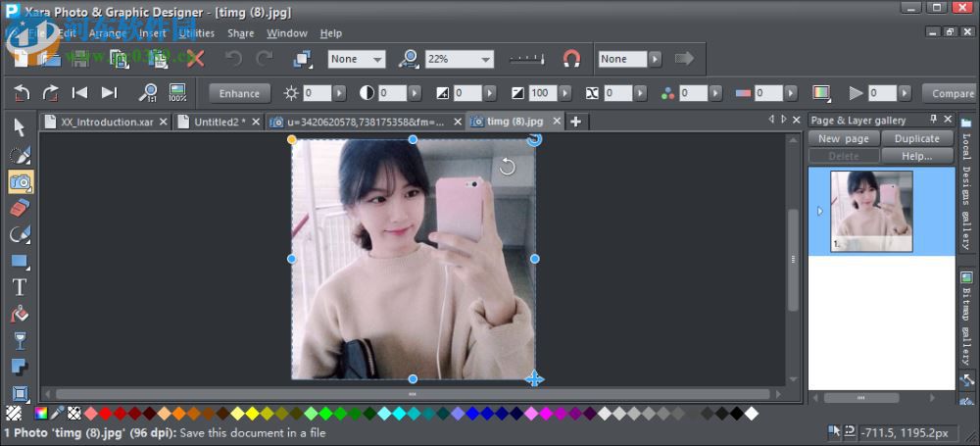Rotate photo left icon
The width and height of the screenshot is (980, 446).
22,93
